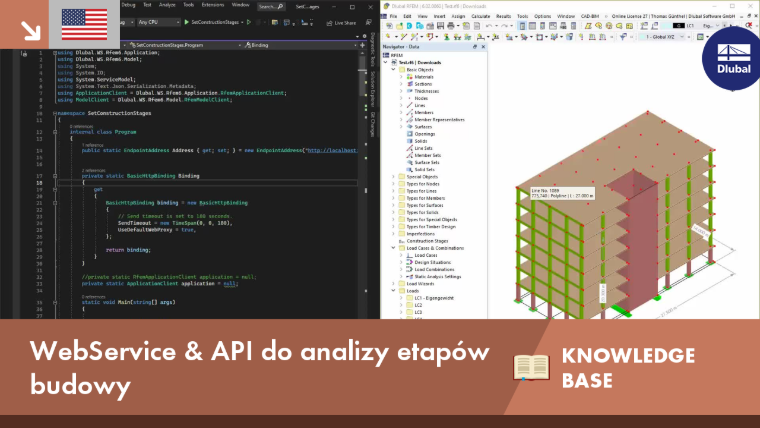The width and height of the screenshot is (760, 428).
Task: Open the Analyze menu in Visual Studio
Action: coord(167,5)
